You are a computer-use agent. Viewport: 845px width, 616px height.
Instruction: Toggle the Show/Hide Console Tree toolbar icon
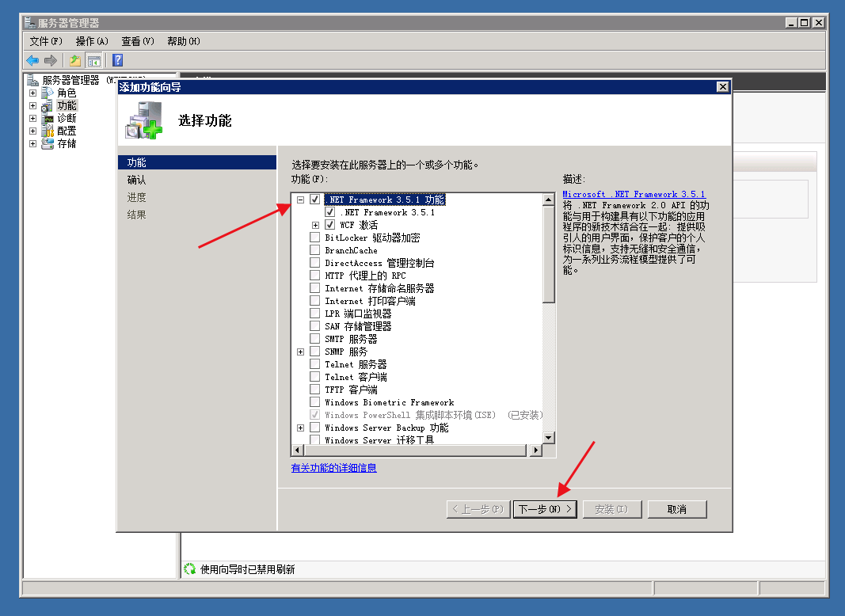(x=94, y=60)
